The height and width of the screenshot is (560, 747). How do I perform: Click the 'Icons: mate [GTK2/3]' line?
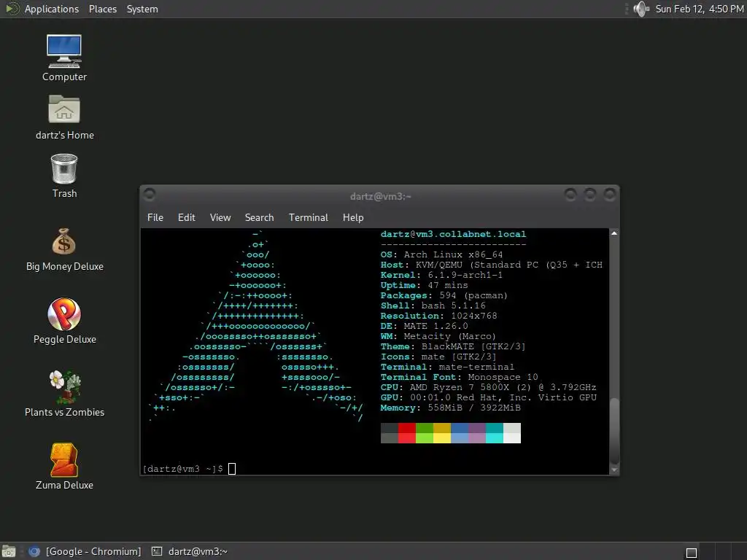[x=438, y=357]
